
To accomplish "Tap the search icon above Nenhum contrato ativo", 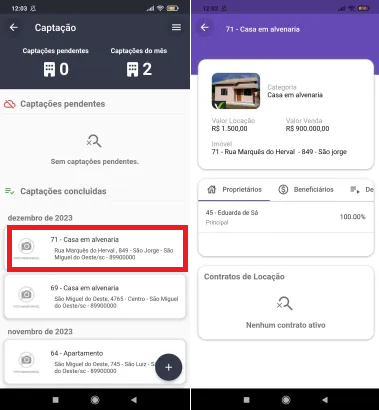I will coord(285,304).
